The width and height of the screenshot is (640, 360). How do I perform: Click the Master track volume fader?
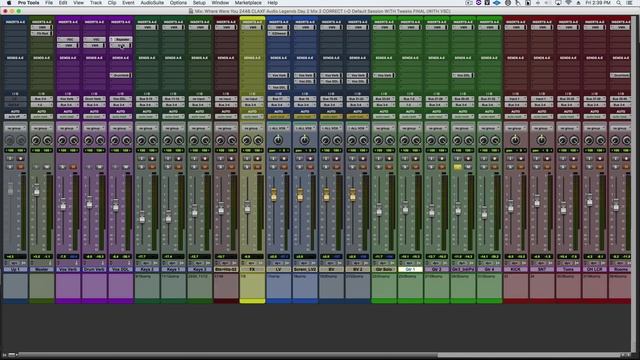point(37,190)
